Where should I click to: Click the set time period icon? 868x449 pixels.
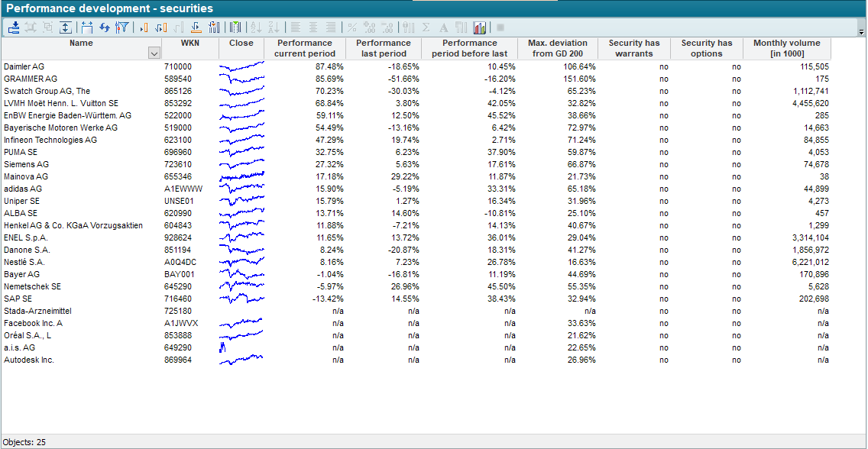[x=86, y=27]
